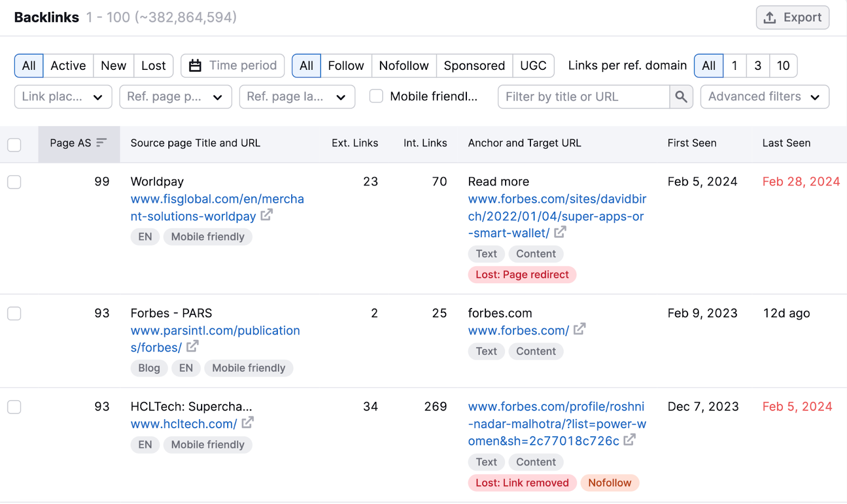The image size is (847, 504).
Task: Expand the Ref. page platform dropdown
Action: tap(176, 97)
